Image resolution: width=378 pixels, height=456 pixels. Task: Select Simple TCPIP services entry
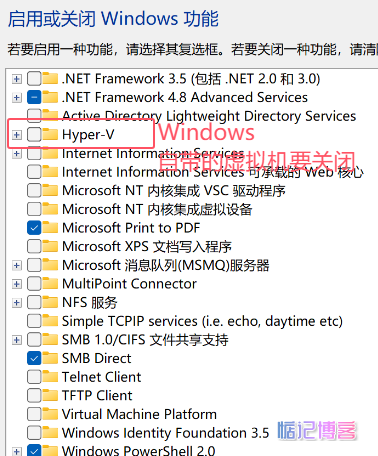[202, 321]
